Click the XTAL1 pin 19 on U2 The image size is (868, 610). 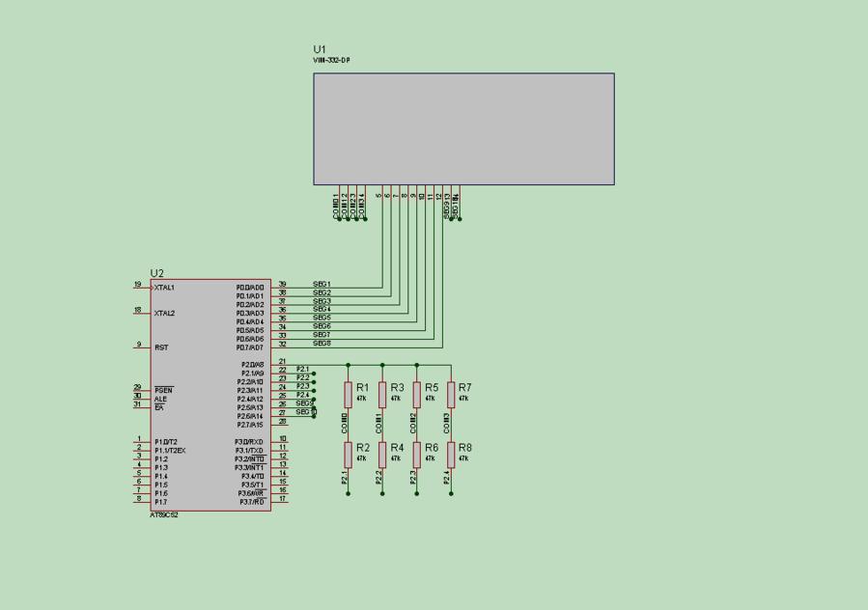pos(142,288)
